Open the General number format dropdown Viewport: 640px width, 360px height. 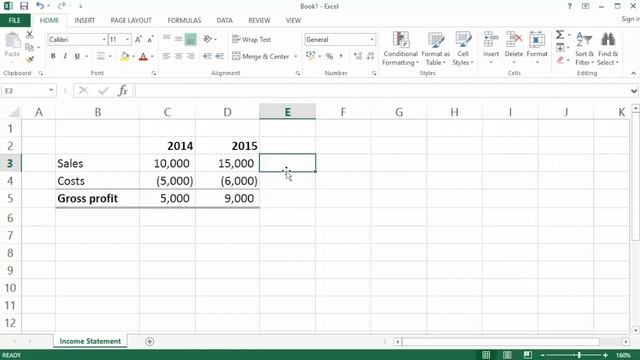click(x=372, y=40)
